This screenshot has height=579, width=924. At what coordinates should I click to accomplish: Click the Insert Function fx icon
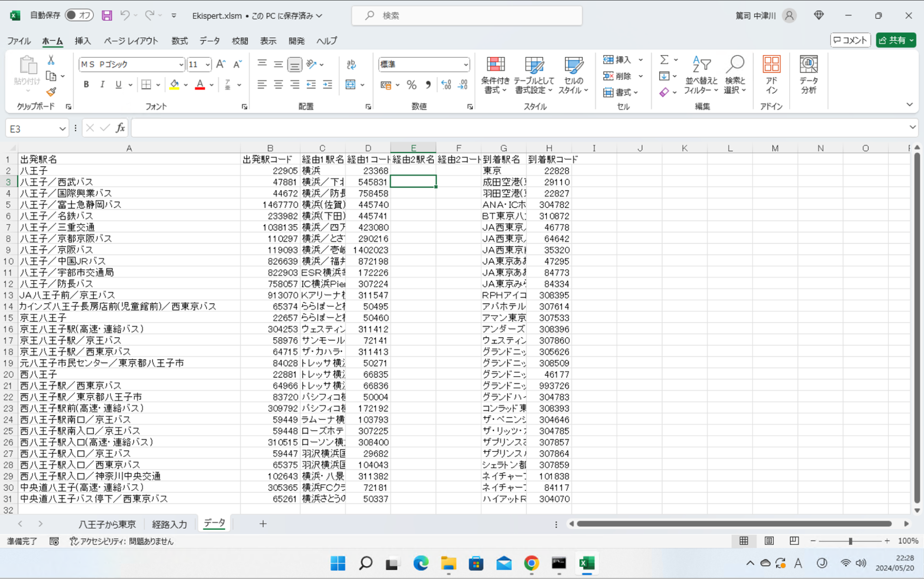[120, 128]
